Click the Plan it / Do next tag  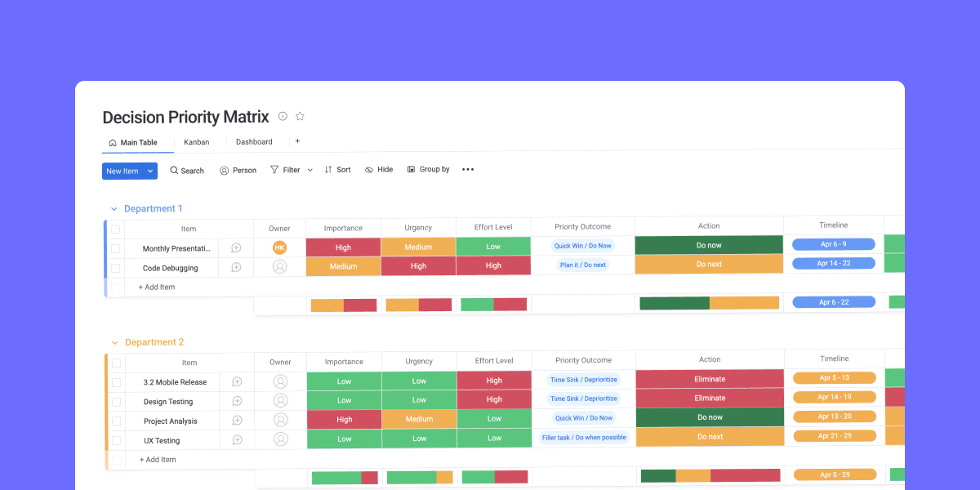click(x=583, y=265)
